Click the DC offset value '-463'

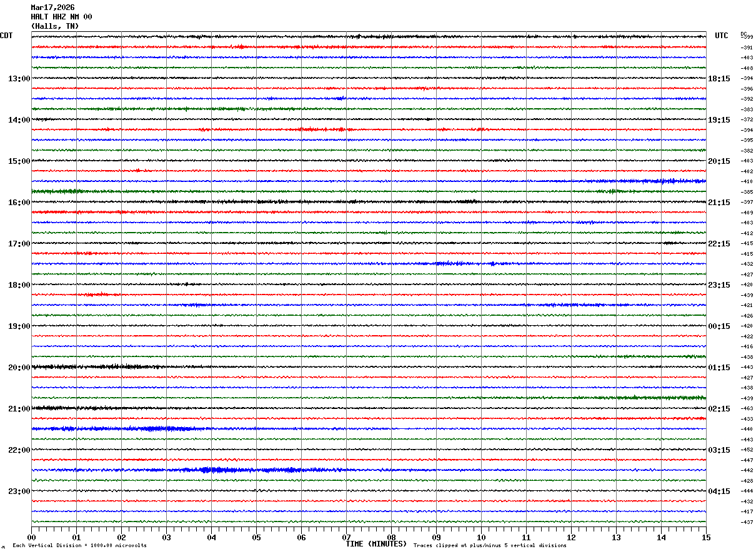click(x=747, y=408)
